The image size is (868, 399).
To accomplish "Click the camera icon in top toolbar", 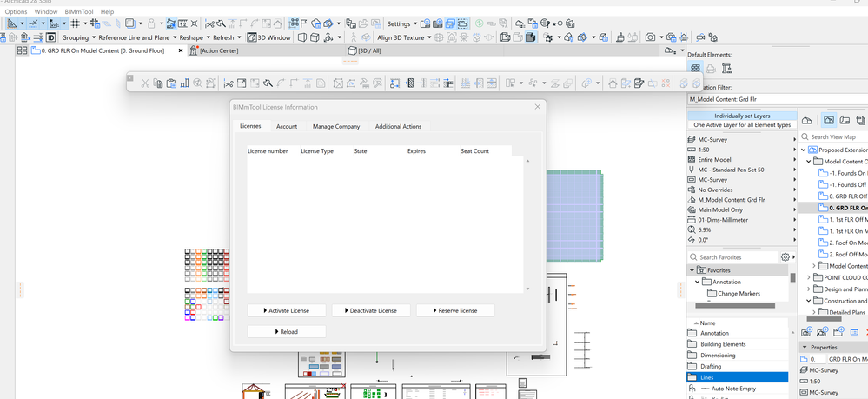I will (x=650, y=38).
